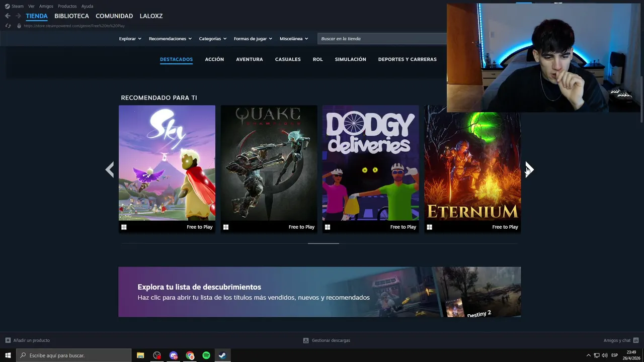Show previous recommended games with left arrow

[x=110, y=169]
